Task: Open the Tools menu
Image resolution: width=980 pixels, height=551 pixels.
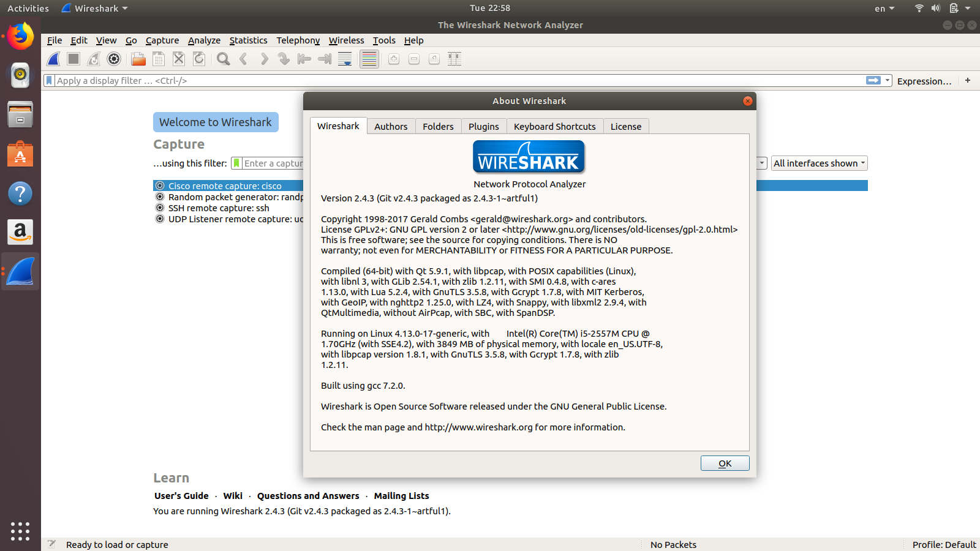Action: tap(384, 40)
